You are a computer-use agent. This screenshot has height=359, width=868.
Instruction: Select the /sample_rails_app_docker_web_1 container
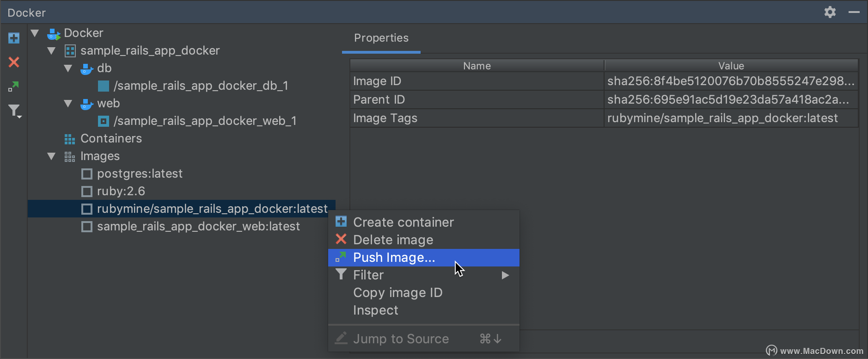[x=205, y=121]
